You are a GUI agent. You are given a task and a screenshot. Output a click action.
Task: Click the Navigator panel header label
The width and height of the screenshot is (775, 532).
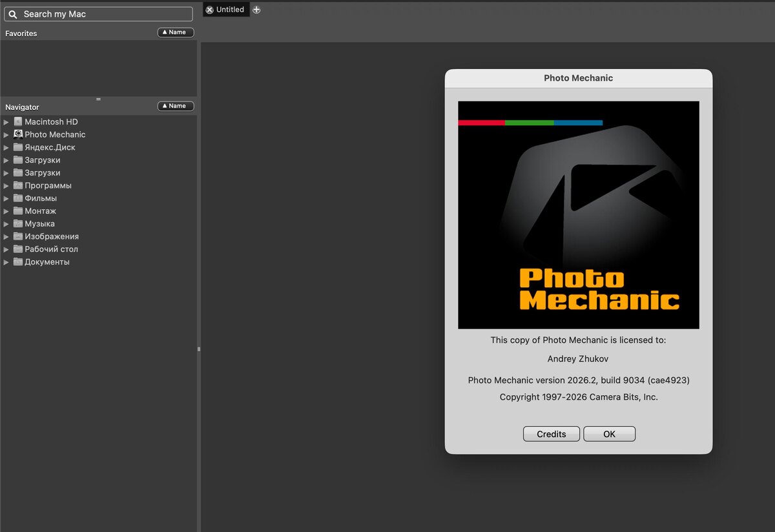[22, 107]
